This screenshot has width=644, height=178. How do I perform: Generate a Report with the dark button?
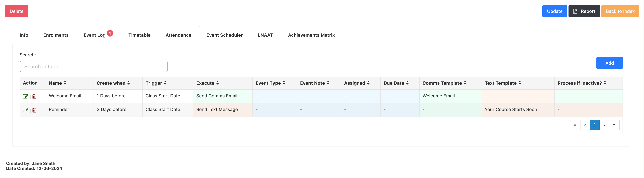[x=584, y=11]
